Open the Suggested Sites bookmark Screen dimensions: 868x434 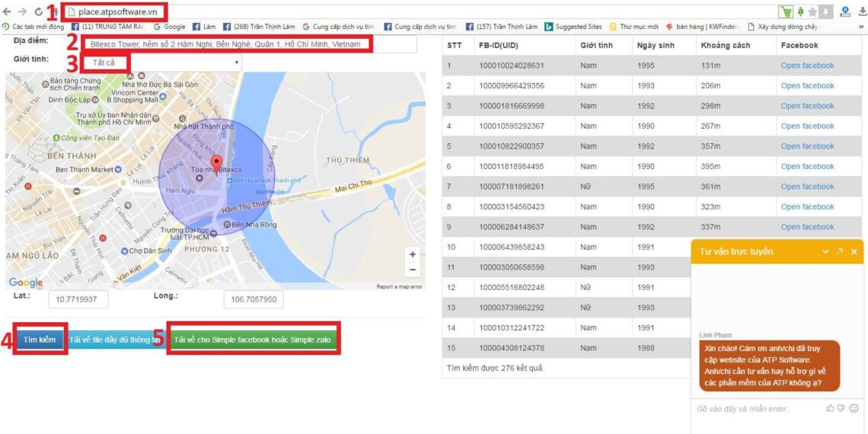(573, 27)
